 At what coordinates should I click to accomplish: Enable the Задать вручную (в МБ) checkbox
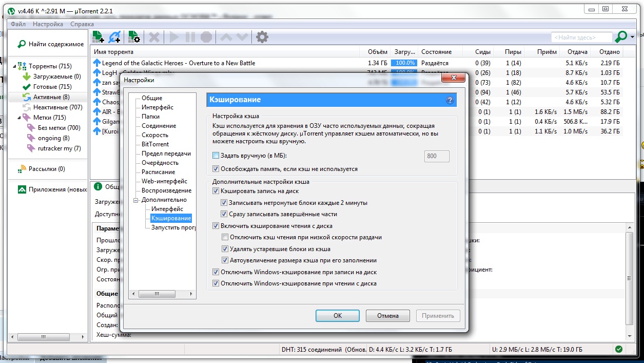coord(216,156)
